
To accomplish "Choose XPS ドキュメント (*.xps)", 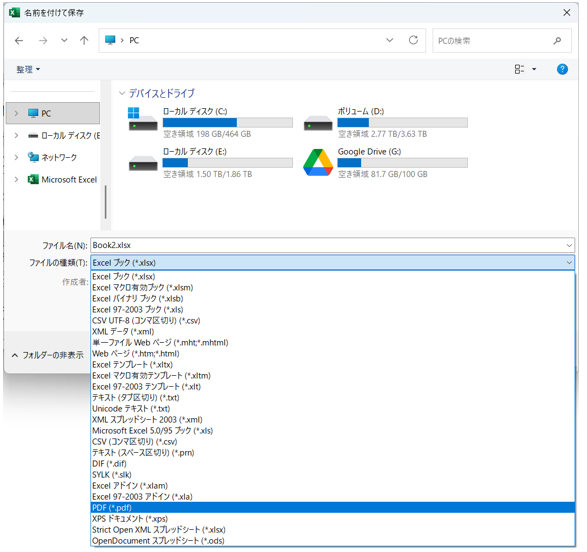I will (x=333, y=519).
